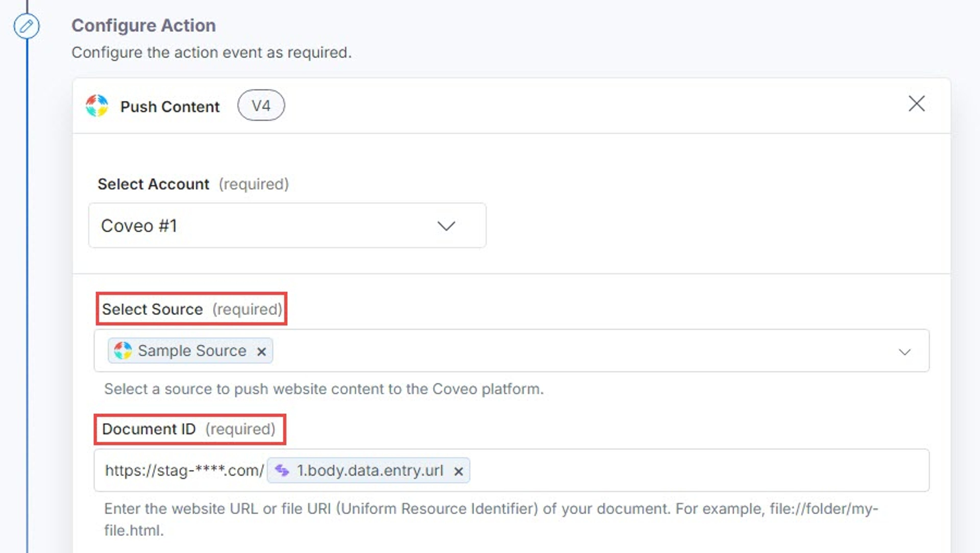Click the Select Source label
Screen dimensions: 980x553
[x=152, y=309]
